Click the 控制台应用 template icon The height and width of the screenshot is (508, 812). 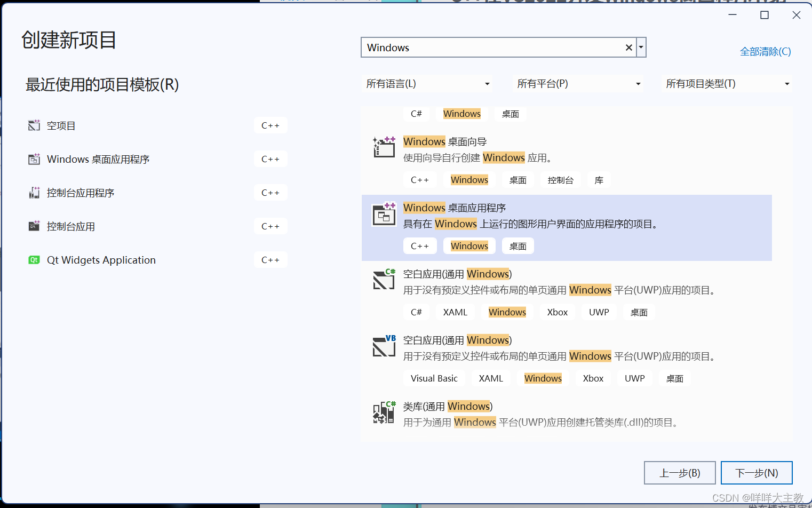(34, 226)
